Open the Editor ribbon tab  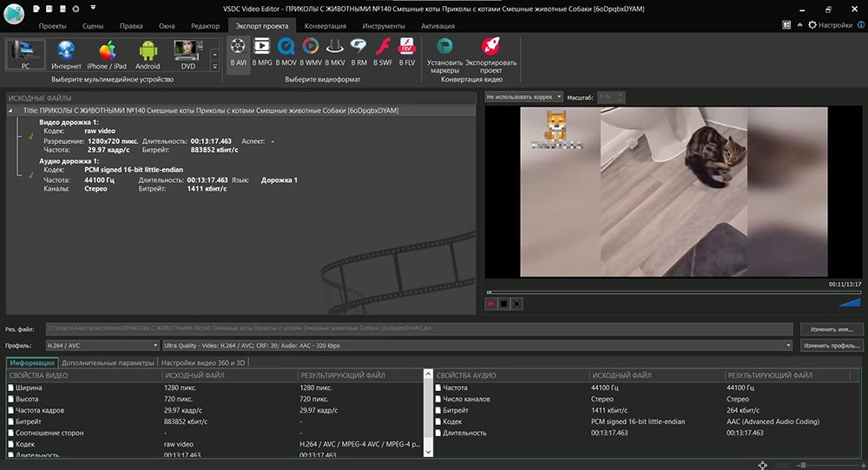(x=205, y=27)
